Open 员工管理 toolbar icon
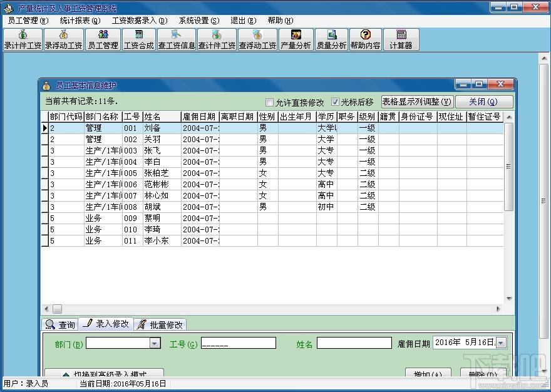Screen dimensions: 551x392 point(103,39)
